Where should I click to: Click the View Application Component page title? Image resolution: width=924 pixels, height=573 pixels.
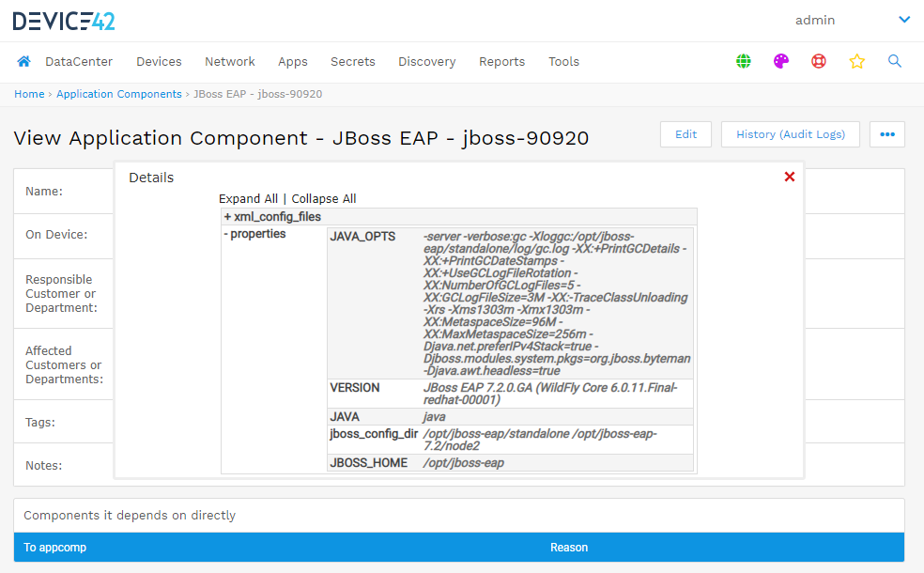[301, 138]
